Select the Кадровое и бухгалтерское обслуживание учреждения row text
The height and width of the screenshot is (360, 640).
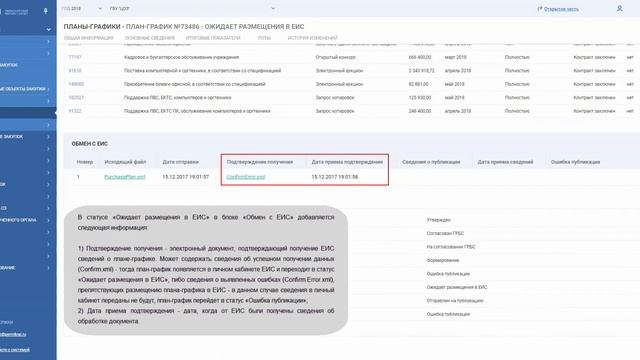pos(181,57)
